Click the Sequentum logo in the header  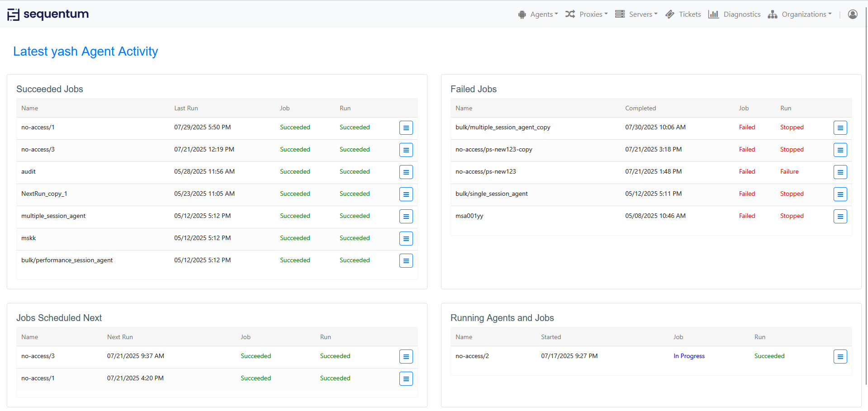click(x=48, y=14)
